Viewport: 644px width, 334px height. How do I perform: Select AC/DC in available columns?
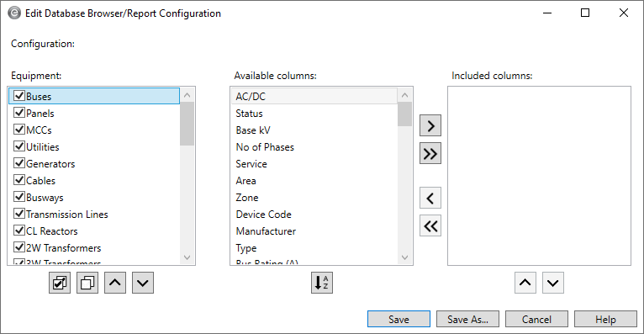pos(314,96)
